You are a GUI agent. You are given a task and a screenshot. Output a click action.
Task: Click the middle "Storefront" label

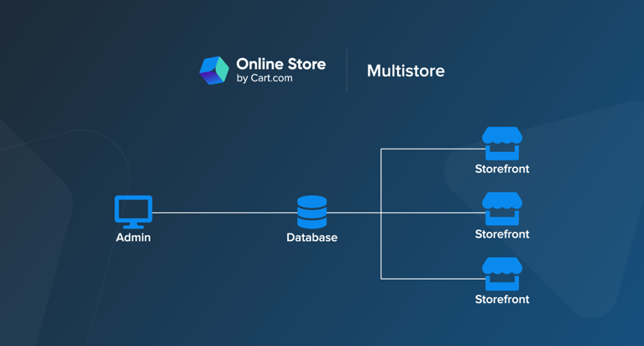click(x=502, y=234)
